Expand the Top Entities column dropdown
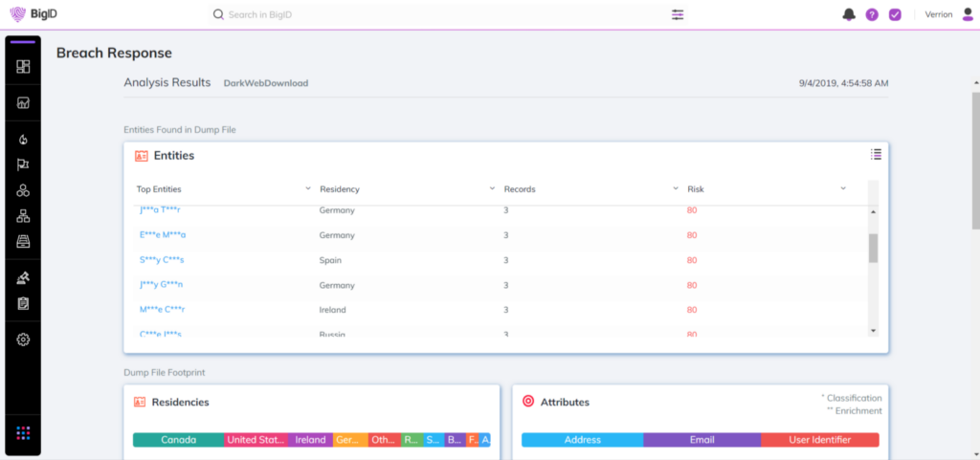Screen dimensions: 980x460 pos(307,188)
